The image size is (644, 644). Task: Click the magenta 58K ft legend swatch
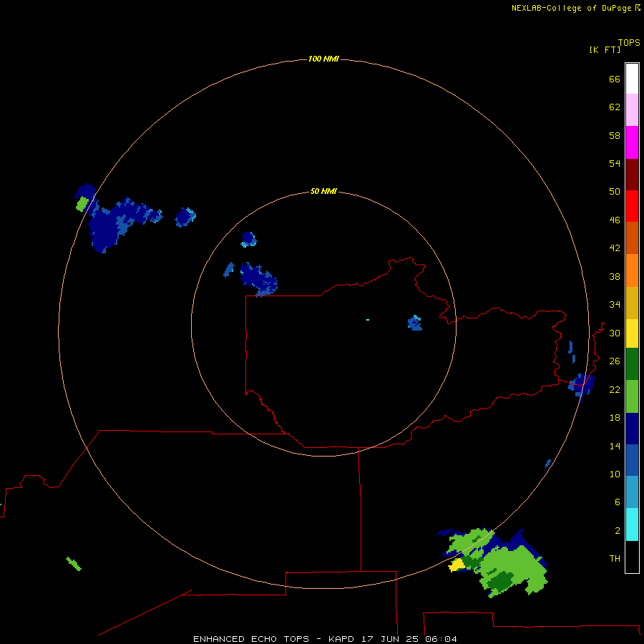(632, 142)
